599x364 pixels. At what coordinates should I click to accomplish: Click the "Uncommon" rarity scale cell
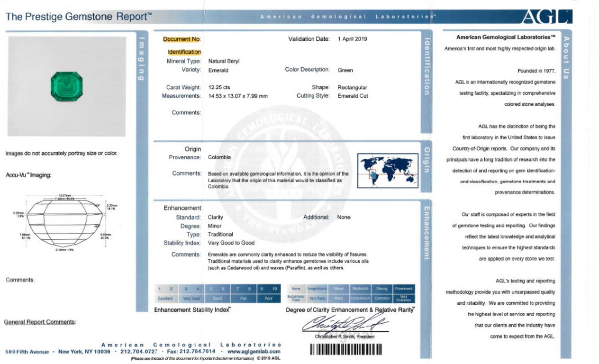(x=361, y=299)
